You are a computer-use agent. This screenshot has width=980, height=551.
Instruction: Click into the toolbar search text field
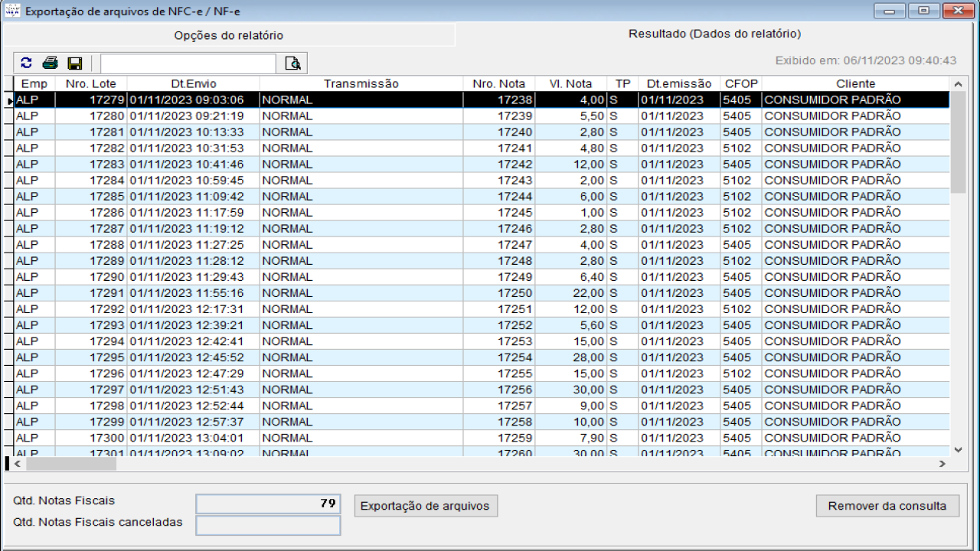[x=188, y=64]
